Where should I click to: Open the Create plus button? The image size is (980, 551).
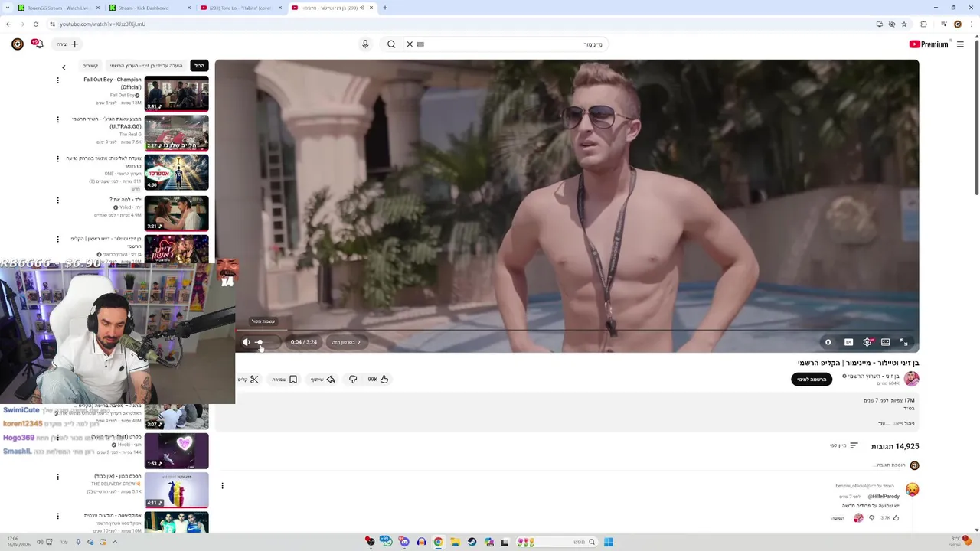pyautogui.click(x=67, y=44)
